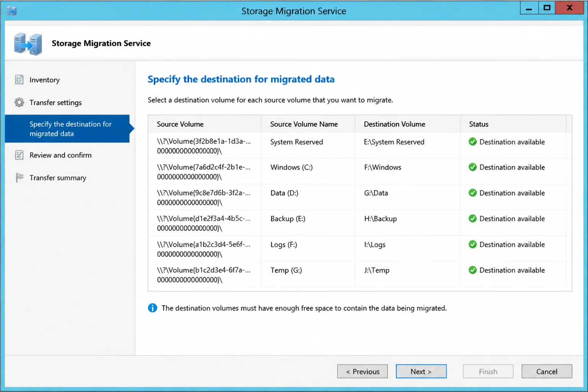
Task: Click green check icon in Logs (F:) row
Action: pos(473,244)
